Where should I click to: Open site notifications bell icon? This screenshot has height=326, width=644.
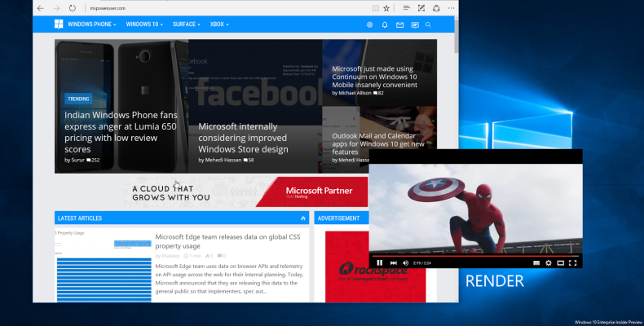(385, 24)
